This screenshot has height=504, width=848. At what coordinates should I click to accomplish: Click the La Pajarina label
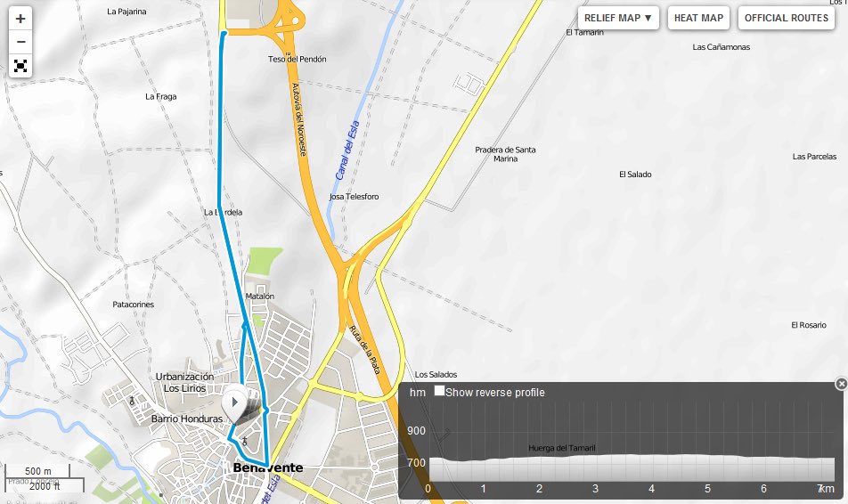(x=126, y=12)
